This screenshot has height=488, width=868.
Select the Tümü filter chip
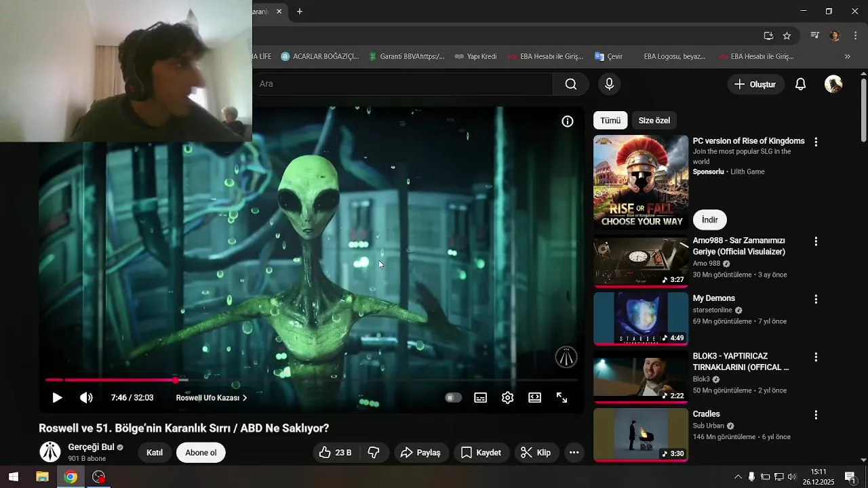point(610,121)
